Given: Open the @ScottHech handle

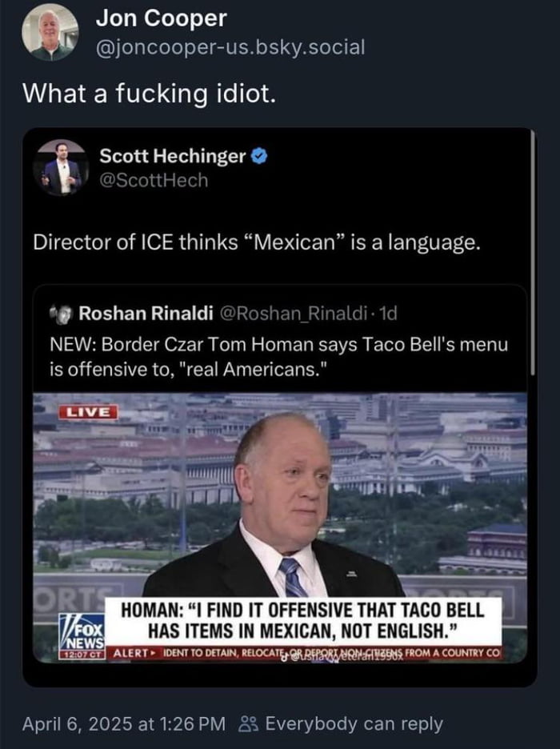Looking at the screenshot, I should coord(154,181).
